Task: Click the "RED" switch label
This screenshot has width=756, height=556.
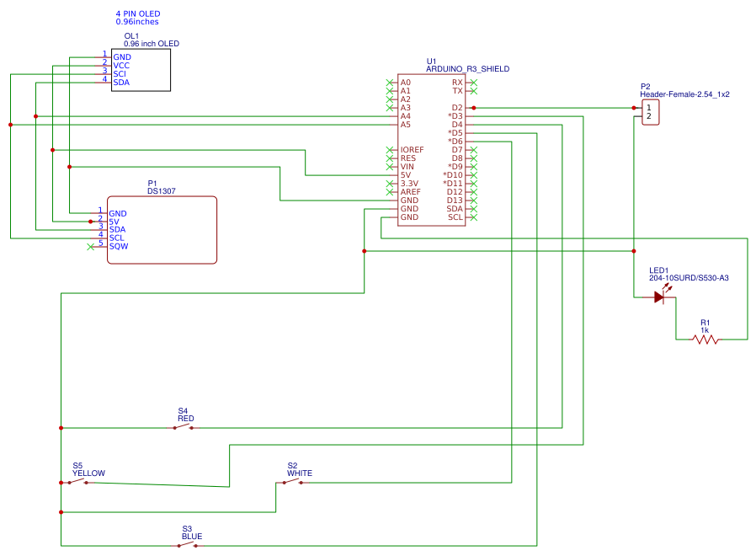Action: point(185,419)
